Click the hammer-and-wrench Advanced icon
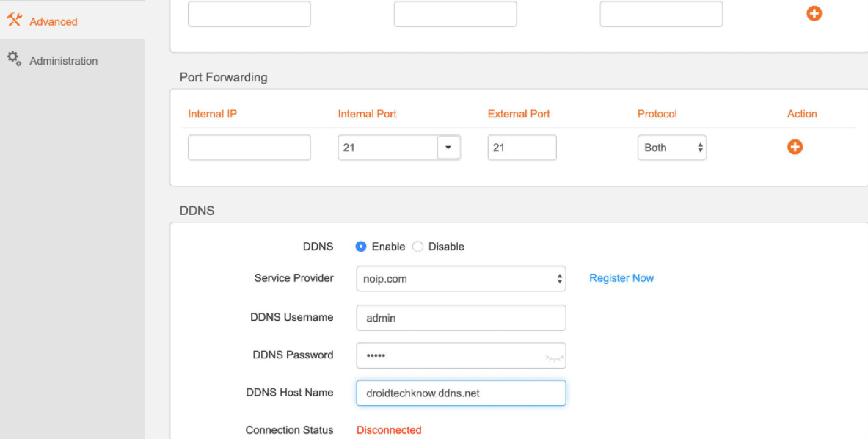Viewport: 868px width, 439px height. (x=13, y=21)
